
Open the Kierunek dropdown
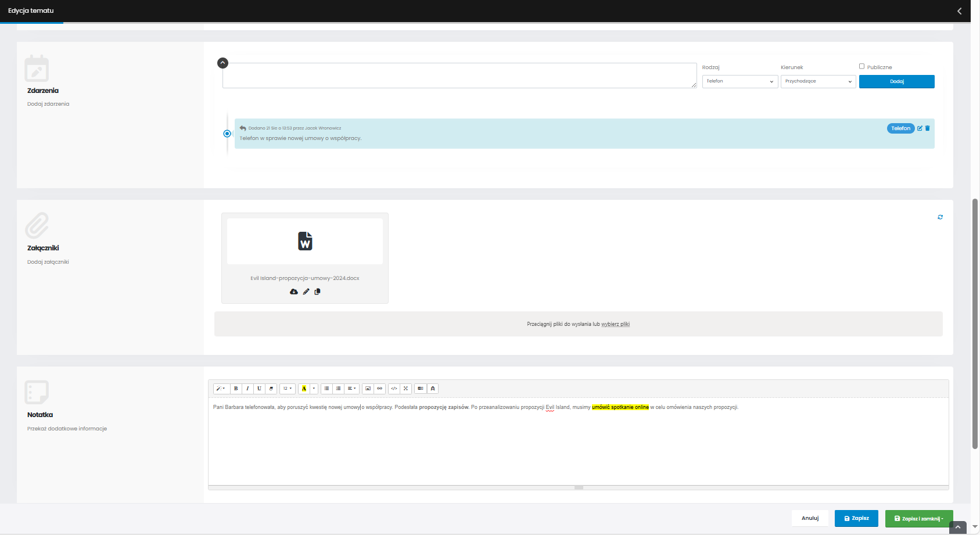tap(818, 81)
